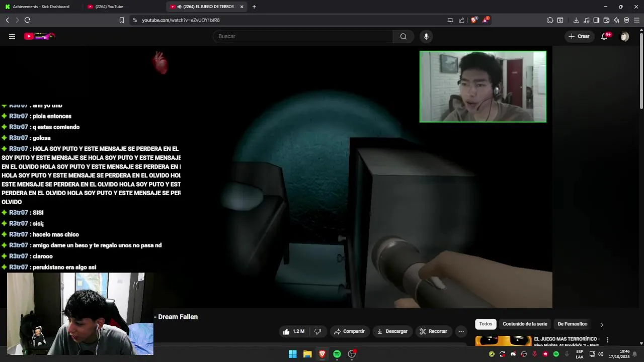Click the 'Dream Fallen' video title

[x=178, y=317]
